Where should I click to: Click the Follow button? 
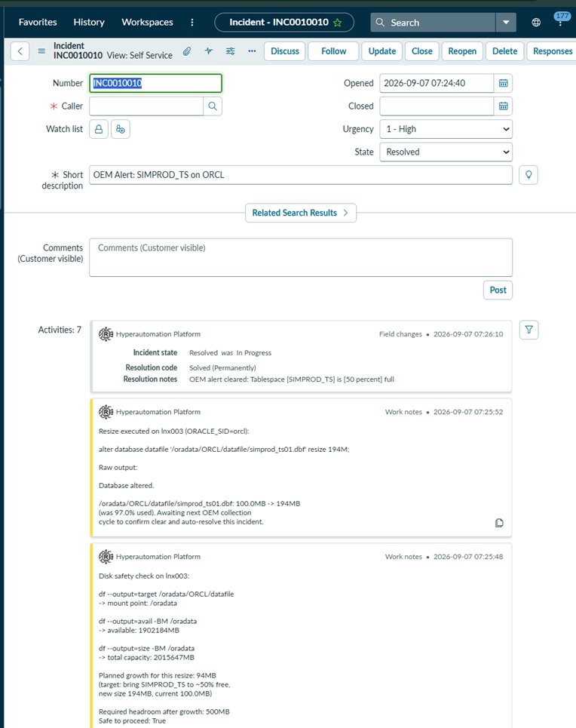pyautogui.click(x=334, y=51)
